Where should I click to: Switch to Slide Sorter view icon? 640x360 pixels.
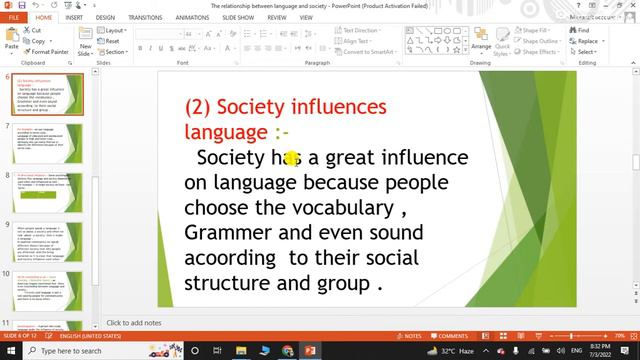503,336
